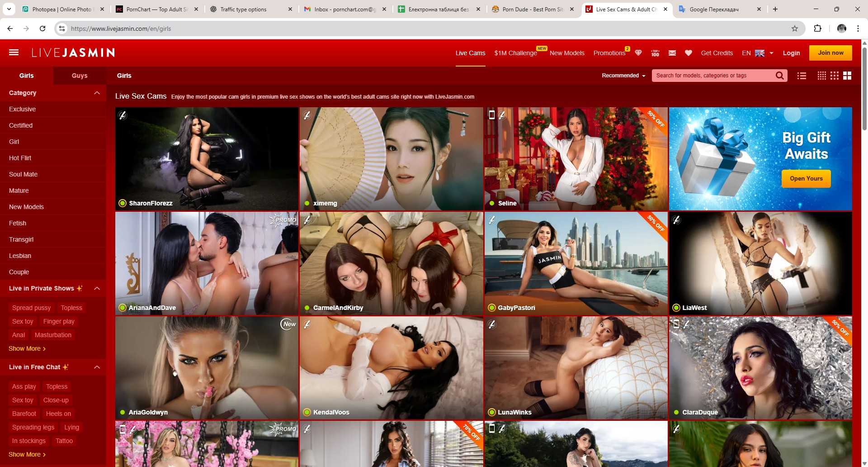The width and height of the screenshot is (868, 467).
Task: Open the EN language selector dropdown
Action: click(x=757, y=53)
